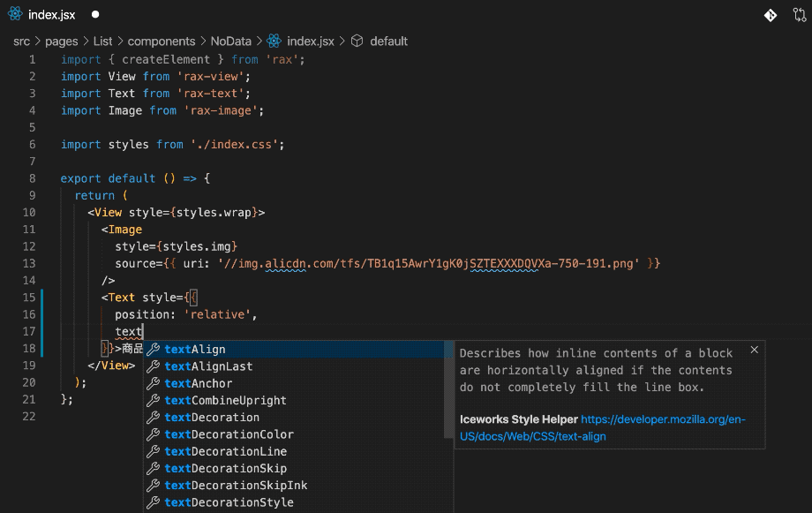
Task: Place cursor after typed 'text' on line 17
Action: tap(143, 332)
